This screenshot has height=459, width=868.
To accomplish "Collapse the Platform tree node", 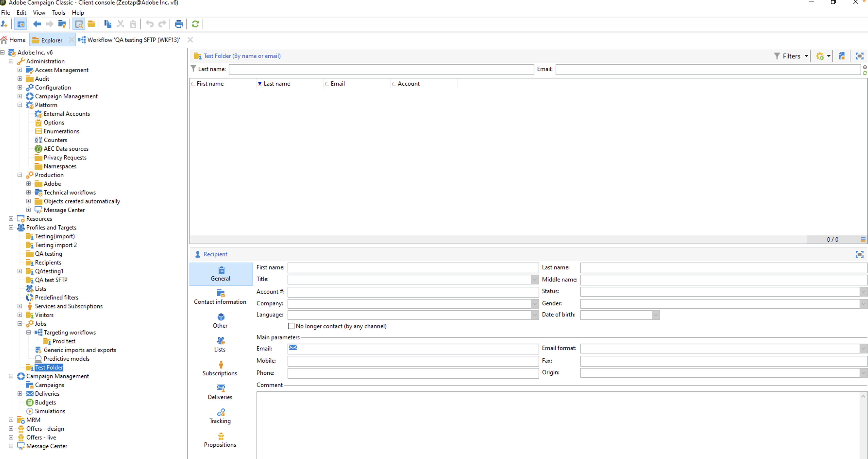I will click(20, 105).
